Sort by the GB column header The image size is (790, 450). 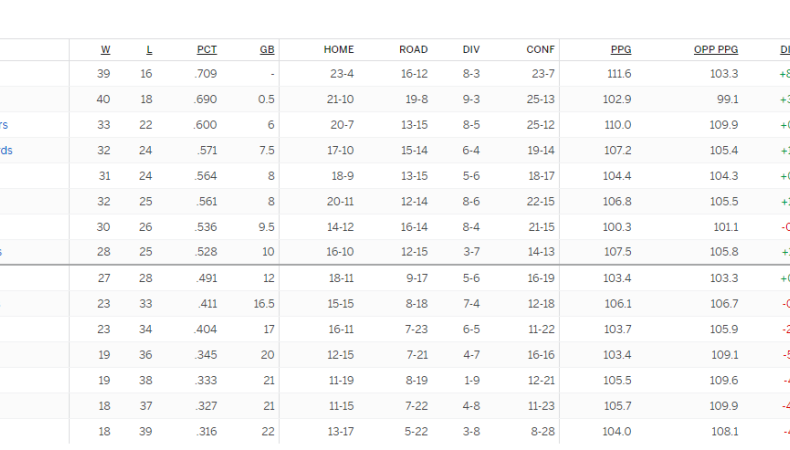[x=267, y=50]
